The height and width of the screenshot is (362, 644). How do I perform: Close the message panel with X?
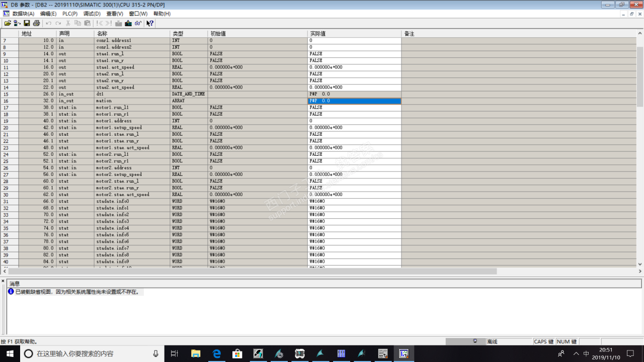pos(3,281)
